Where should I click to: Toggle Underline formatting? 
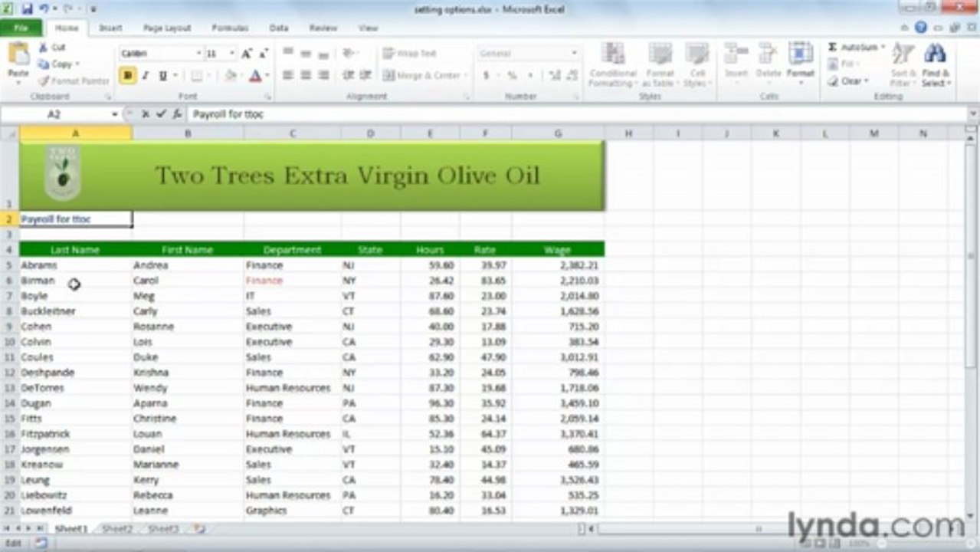tap(163, 75)
